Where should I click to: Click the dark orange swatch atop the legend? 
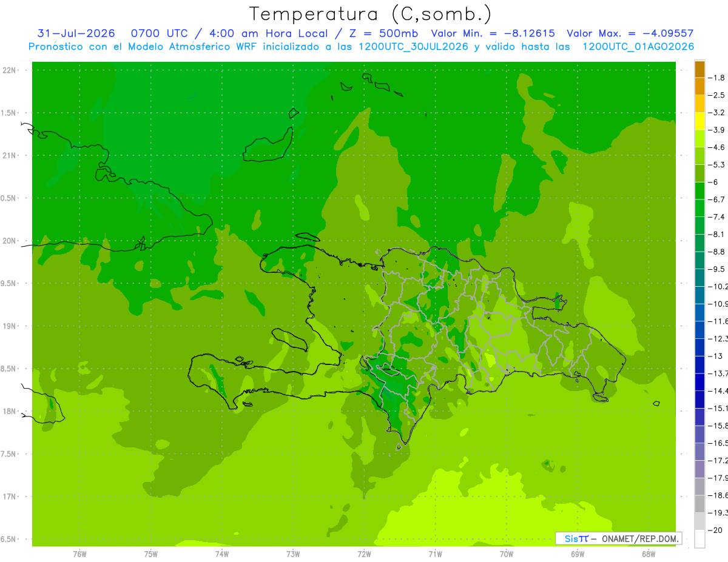click(x=699, y=69)
